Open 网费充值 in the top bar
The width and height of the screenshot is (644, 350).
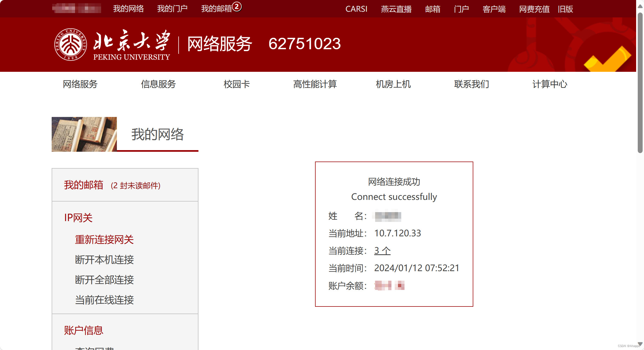pos(534,9)
